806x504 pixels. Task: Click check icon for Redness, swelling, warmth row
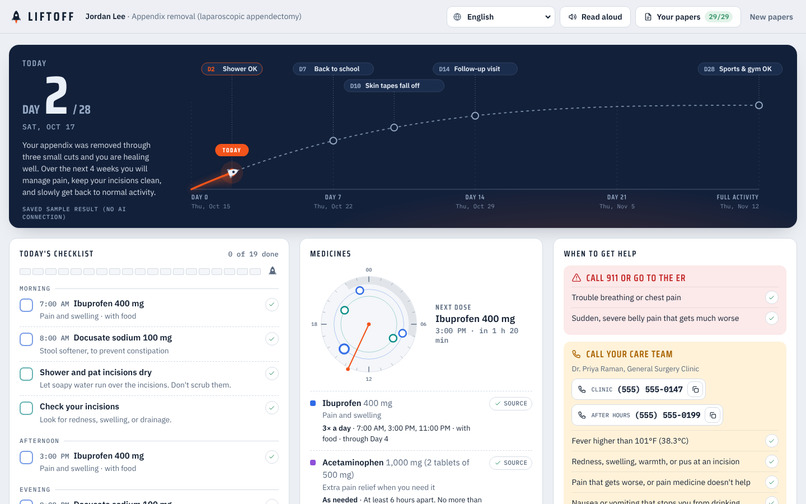(771, 462)
